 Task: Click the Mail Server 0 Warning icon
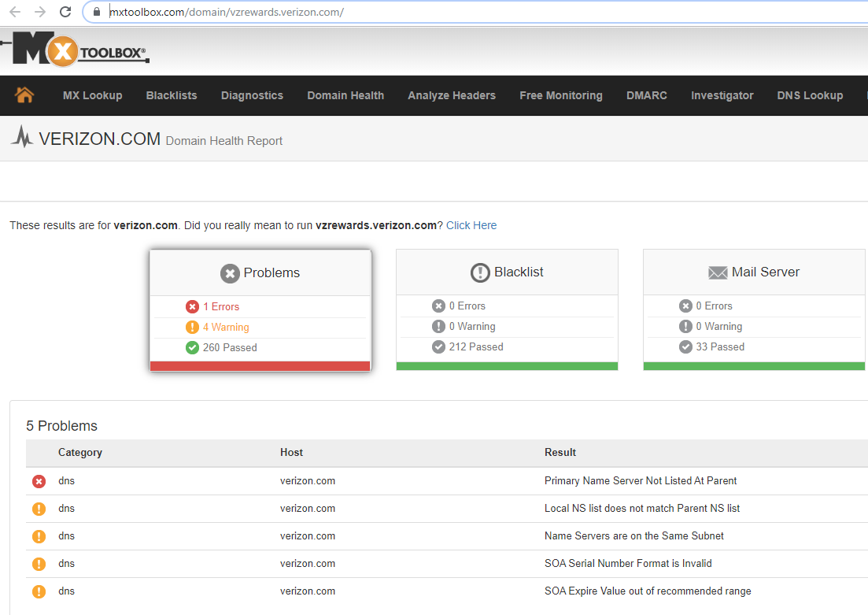[x=685, y=326]
